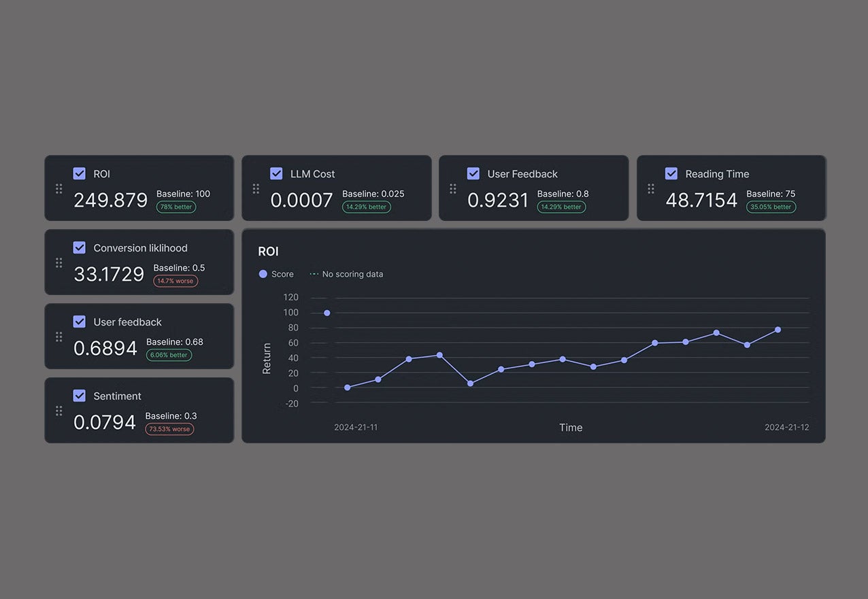Viewport: 868px width, 599px height.
Task: Uncheck the Sentiment checkbox
Action: (x=80, y=396)
